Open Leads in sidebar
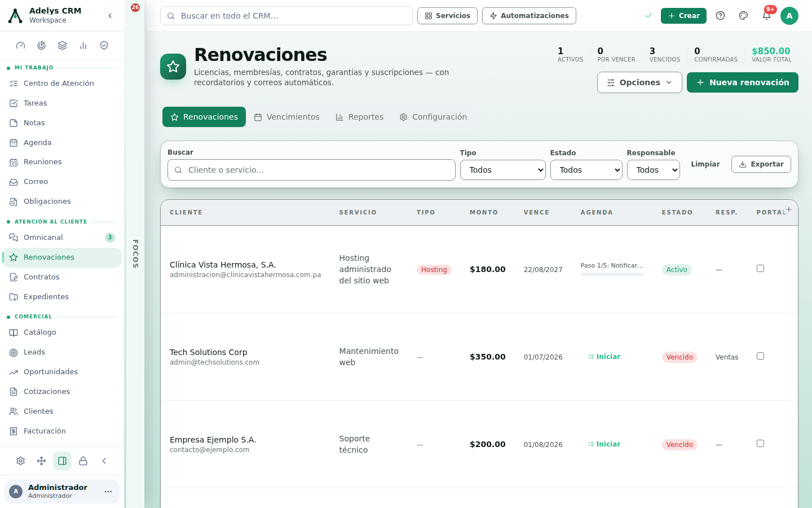 tap(62, 352)
